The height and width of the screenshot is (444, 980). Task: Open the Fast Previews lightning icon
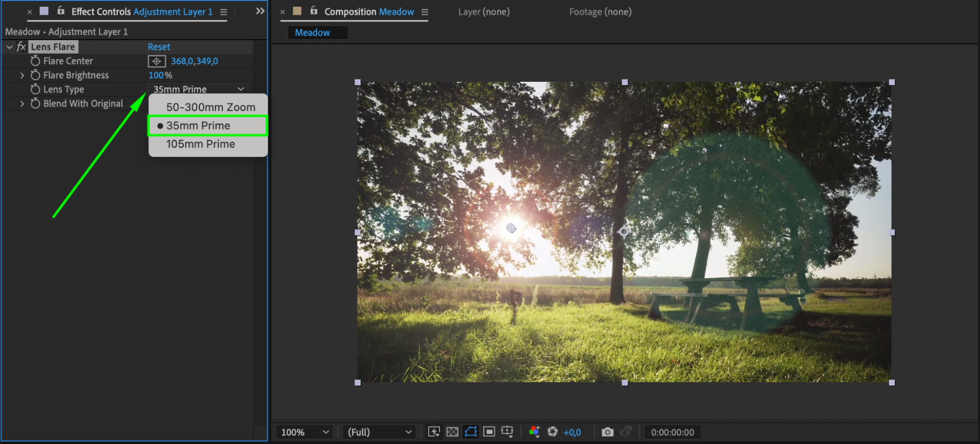[x=434, y=432]
